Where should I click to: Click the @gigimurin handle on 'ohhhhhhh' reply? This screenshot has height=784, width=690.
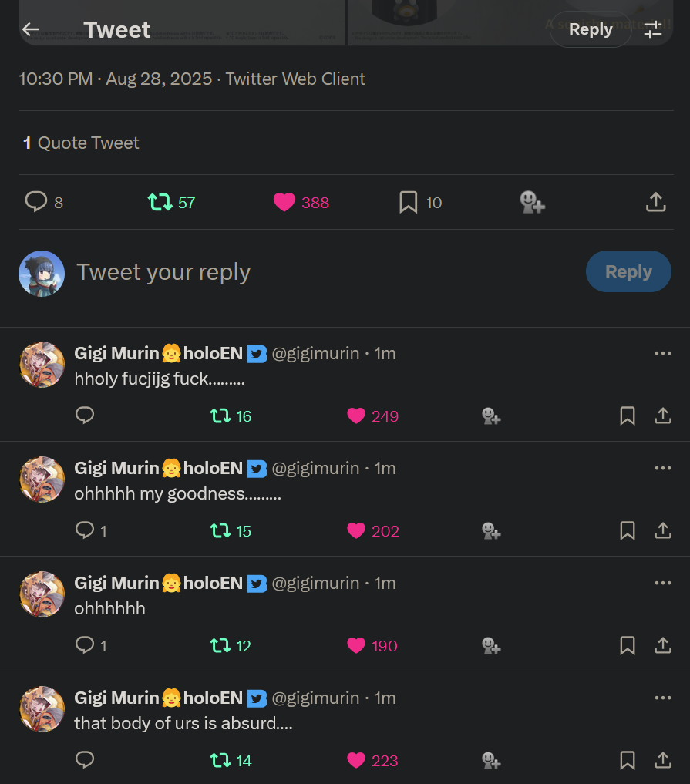tap(315, 583)
